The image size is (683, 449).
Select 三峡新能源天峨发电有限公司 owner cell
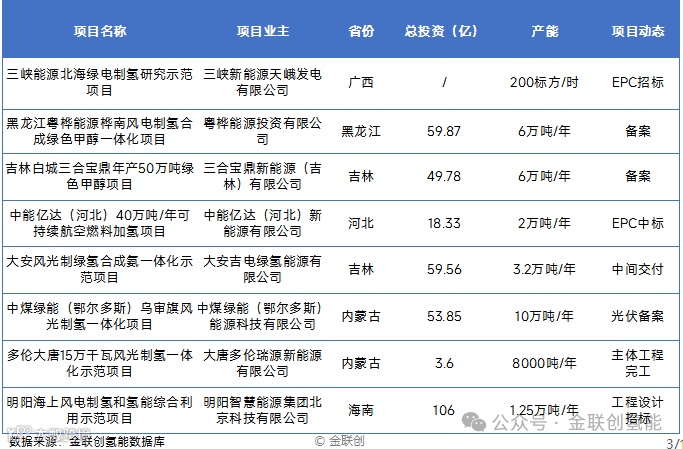coord(263,82)
